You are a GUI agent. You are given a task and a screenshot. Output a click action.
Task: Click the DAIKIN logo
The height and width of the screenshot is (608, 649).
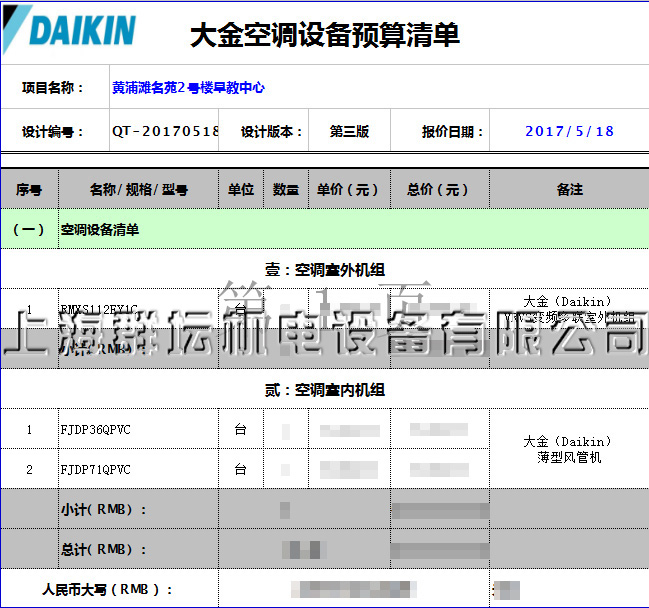[69, 30]
